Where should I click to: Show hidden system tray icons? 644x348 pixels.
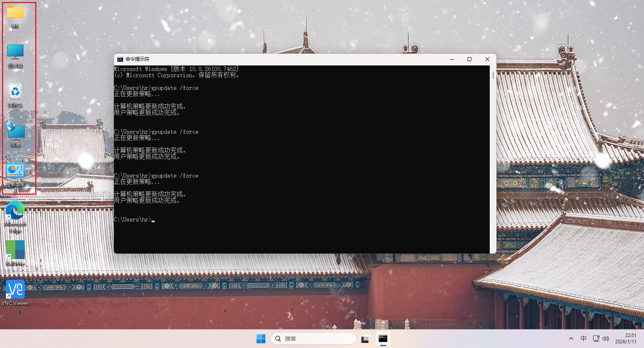pyautogui.click(x=571, y=339)
